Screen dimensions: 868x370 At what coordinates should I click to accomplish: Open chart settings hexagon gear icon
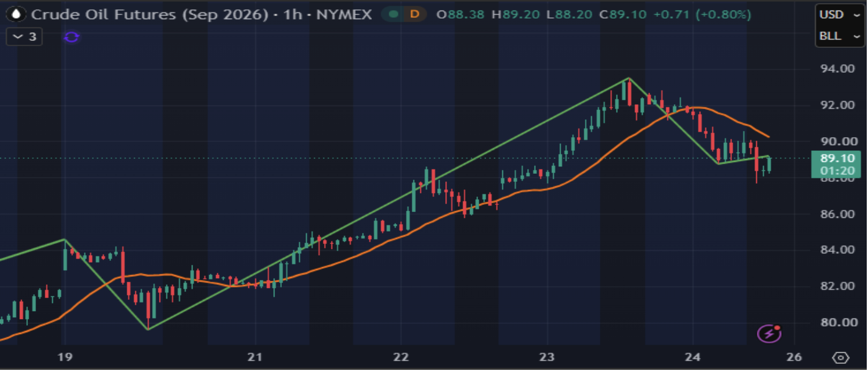click(x=841, y=358)
